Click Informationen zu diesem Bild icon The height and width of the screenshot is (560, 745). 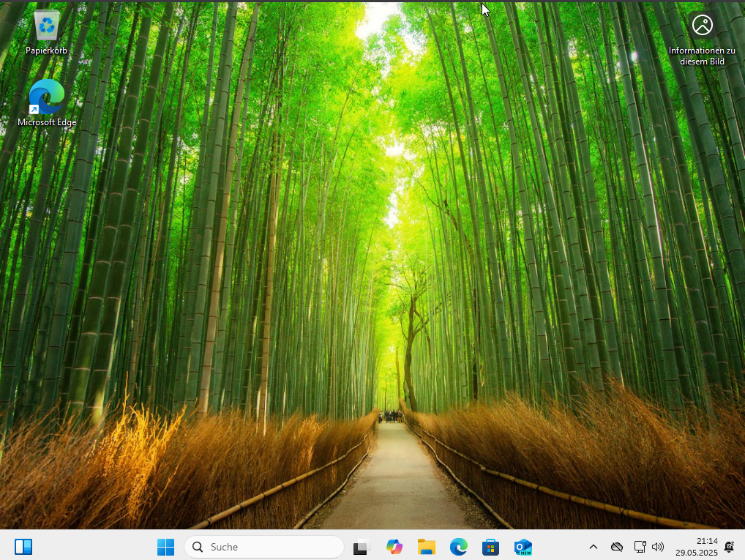pyautogui.click(x=702, y=26)
